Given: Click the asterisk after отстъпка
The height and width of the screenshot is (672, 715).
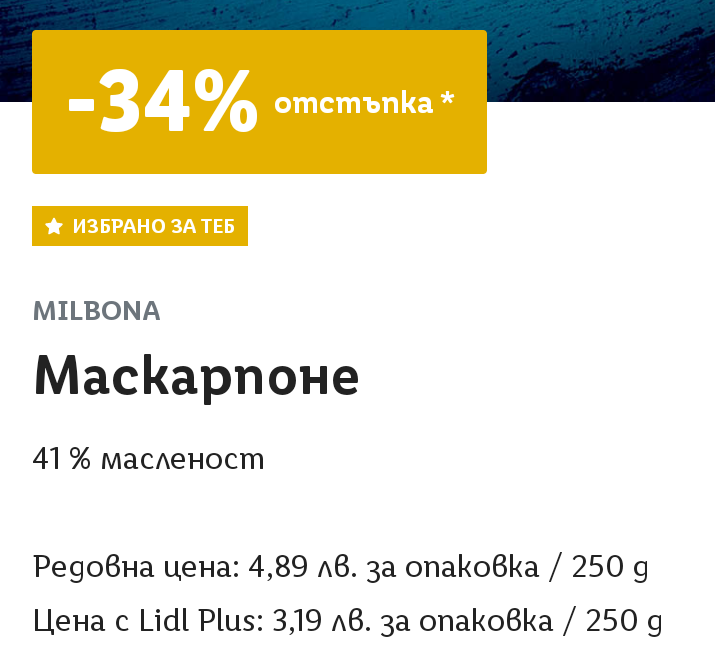Looking at the screenshot, I should click(447, 100).
